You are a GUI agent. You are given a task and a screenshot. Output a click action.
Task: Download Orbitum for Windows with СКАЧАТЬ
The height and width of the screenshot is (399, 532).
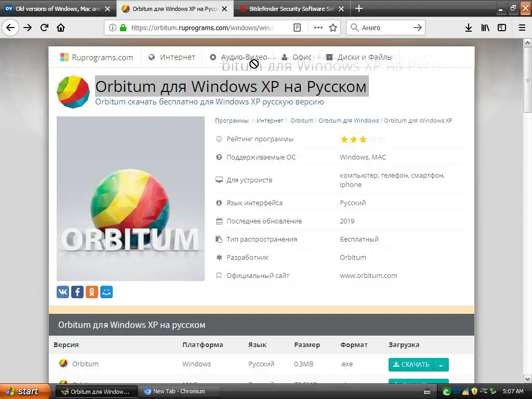(x=411, y=365)
